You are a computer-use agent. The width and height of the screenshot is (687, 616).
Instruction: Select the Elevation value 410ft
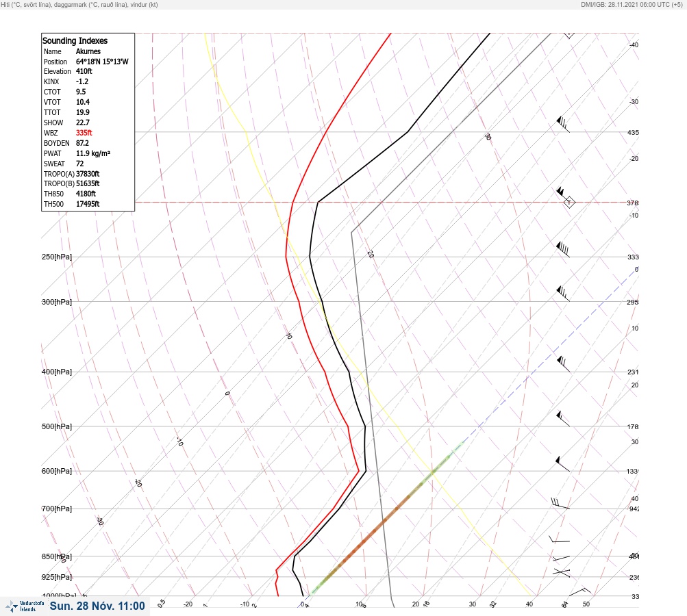[x=84, y=71]
